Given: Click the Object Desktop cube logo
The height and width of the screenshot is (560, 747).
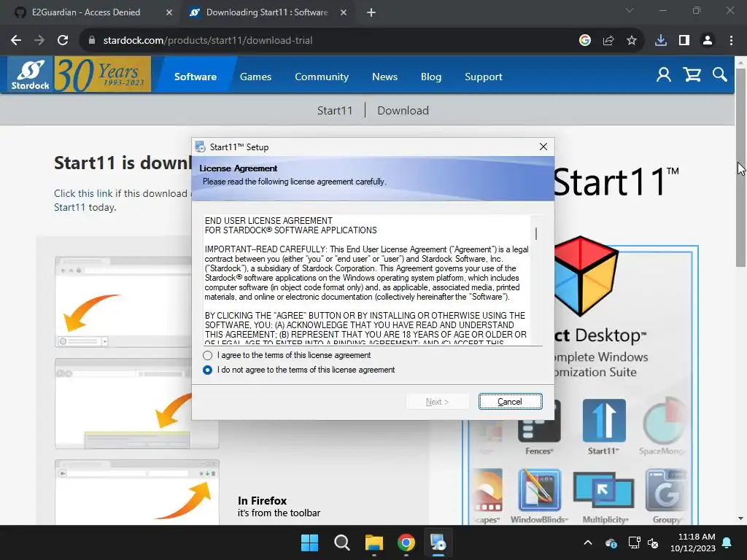Looking at the screenshot, I should pyautogui.click(x=586, y=276).
